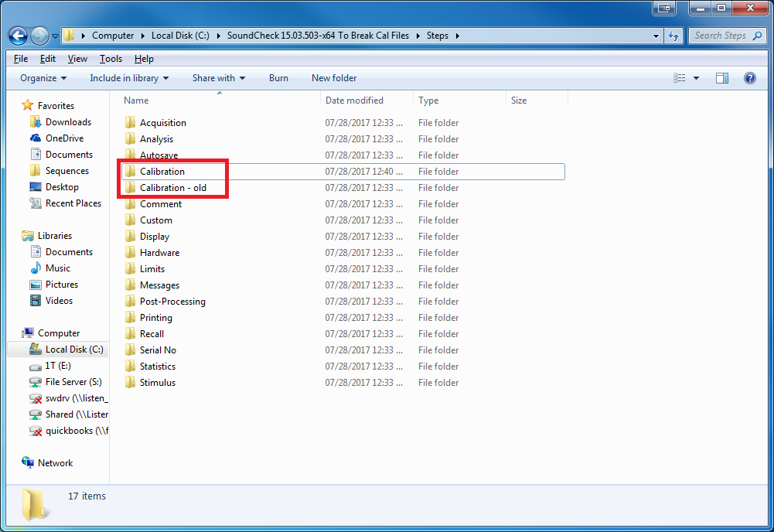Image resolution: width=774 pixels, height=532 pixels.
Task: Sort by Date modified column
Action: coord(354,101)
